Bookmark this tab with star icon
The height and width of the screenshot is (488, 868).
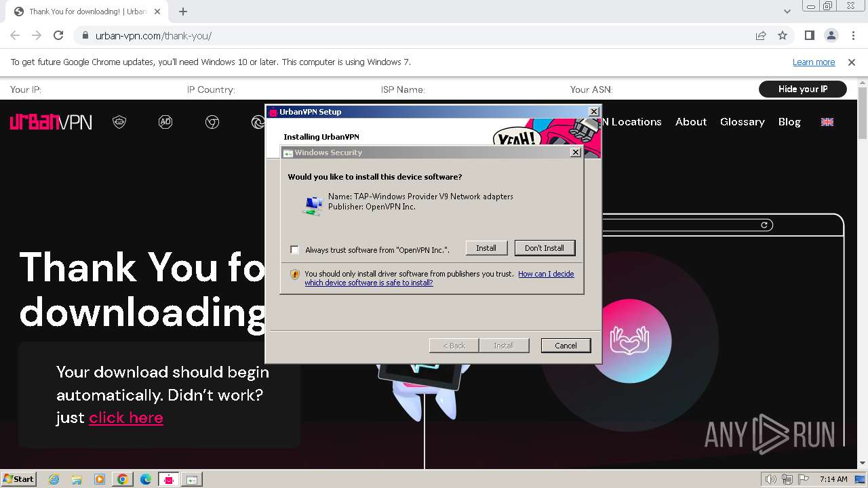point(783,36)
